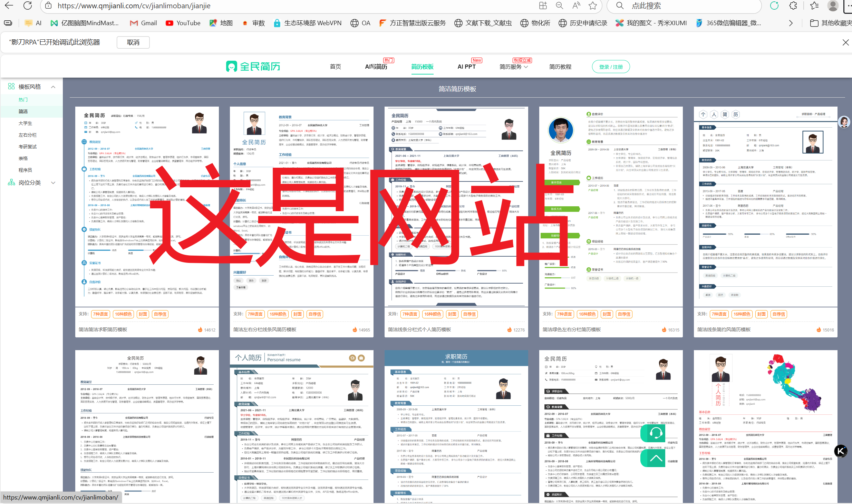
Task: Collapse the 模板风格 sidebar section
Action: 53,87
